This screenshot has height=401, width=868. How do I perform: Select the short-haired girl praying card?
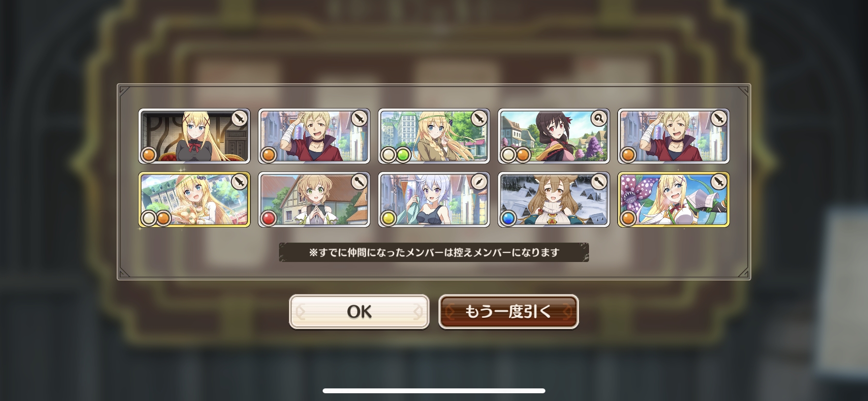click(314, 200)
